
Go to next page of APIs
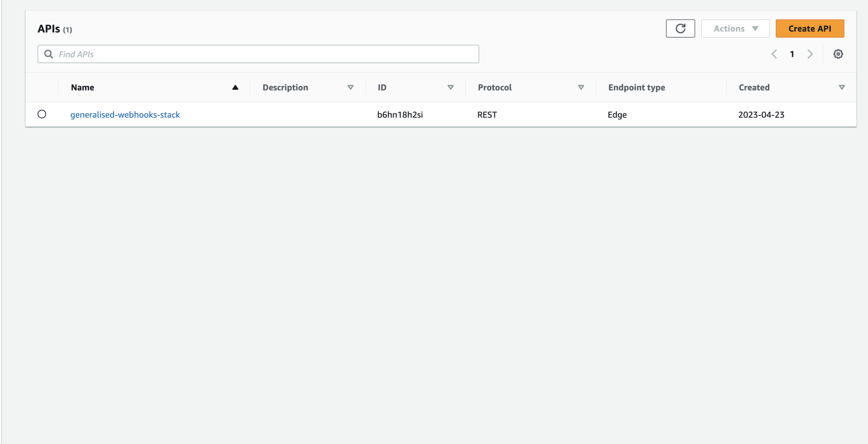[x=810, y=54]
